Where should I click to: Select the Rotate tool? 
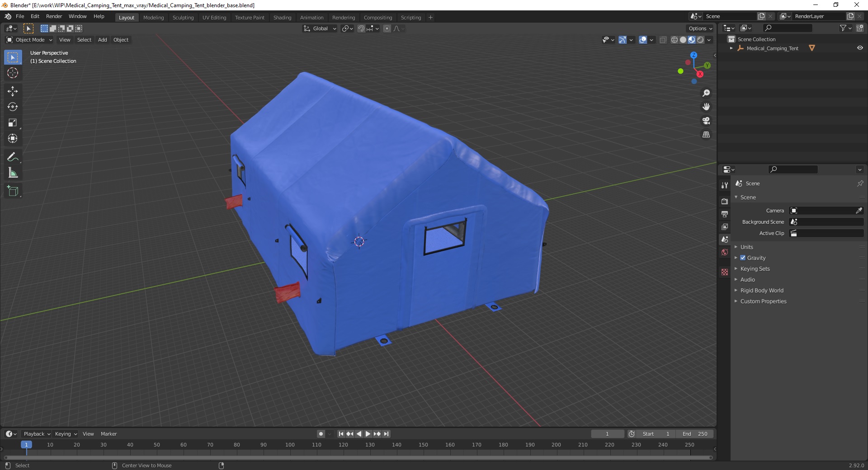[x=13, y=107]
